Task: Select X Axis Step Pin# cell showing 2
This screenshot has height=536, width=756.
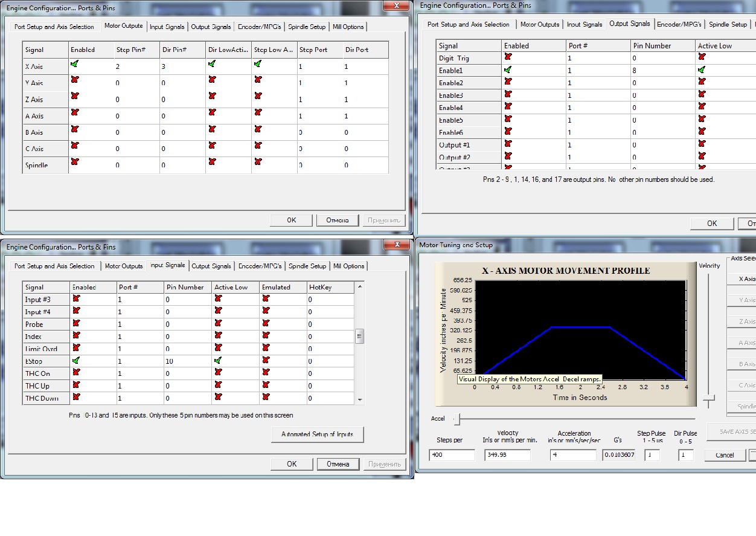Action: pyautogui.click(x=137, y=66)
